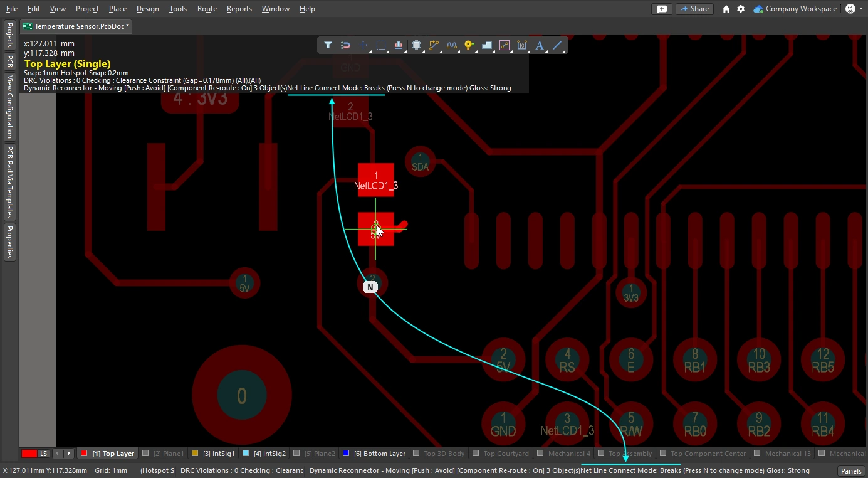
Task: Select the [1] Top Layer tab
Action: click(108, 454)
